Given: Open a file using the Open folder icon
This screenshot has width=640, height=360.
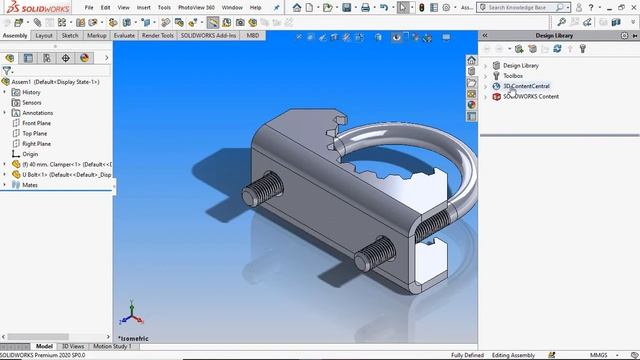Looking at the screenshot, I should point(327,7).
